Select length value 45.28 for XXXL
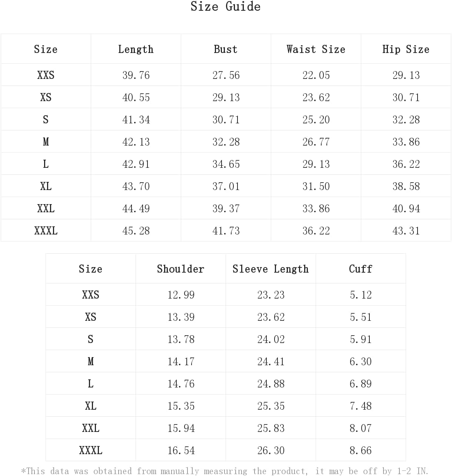This screenshot has width=452, height=476. click(136, 231)
